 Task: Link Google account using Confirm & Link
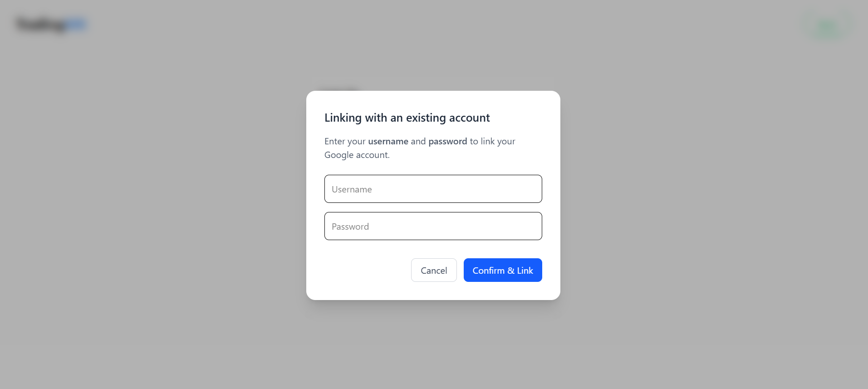tap(502, 270)
